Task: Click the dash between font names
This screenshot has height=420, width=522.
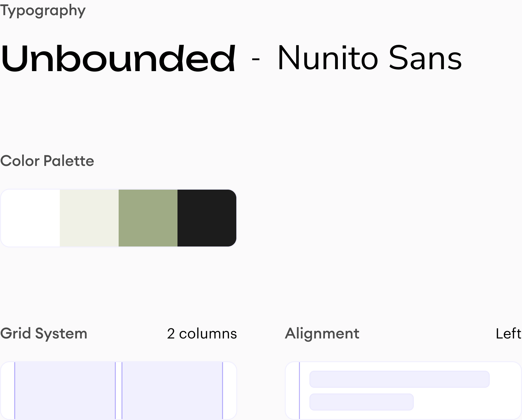Action: pyautogui.click(x=256, y=59)
